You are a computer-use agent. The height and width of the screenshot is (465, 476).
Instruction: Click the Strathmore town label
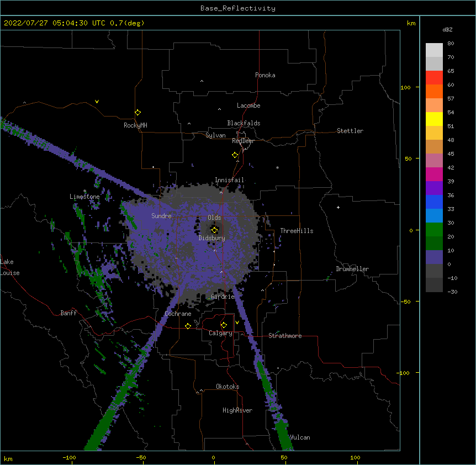(x=285, y=336)
